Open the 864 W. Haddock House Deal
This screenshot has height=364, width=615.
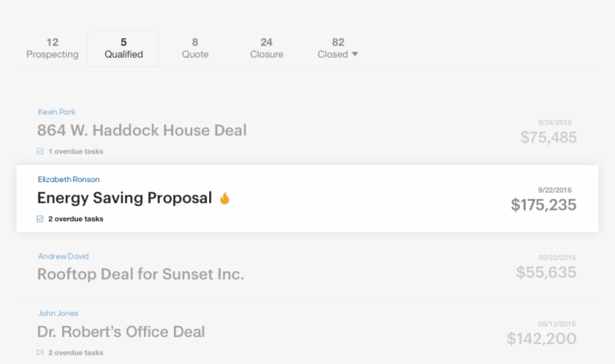pyautogui.click(x=142, y=130)
